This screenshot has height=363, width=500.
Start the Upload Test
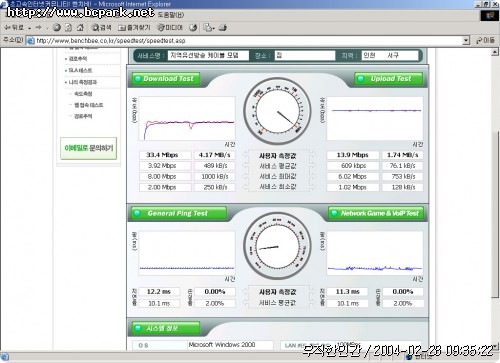click(389, 79)
